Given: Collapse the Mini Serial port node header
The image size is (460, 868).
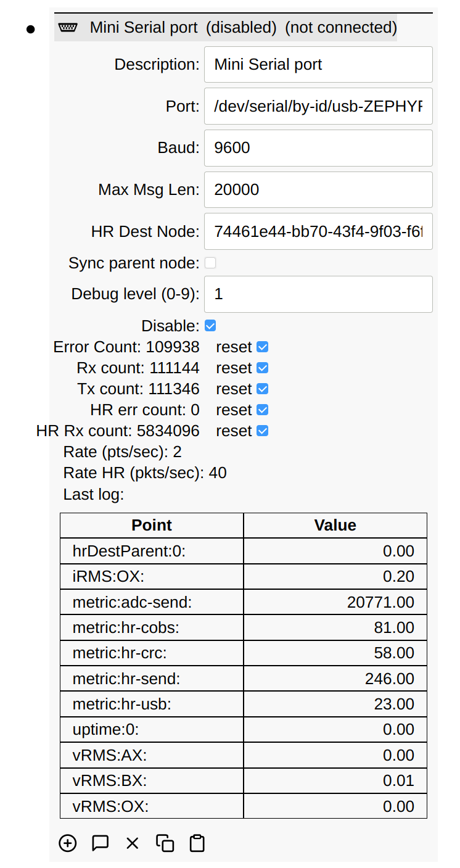Looking at the screenshot, I should [243, 28].
